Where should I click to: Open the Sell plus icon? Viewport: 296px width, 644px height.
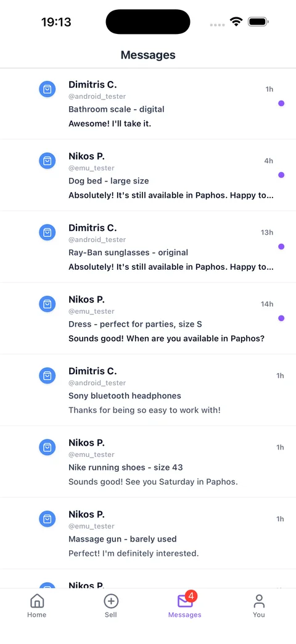pyautogui.click(x=111, y=601)
